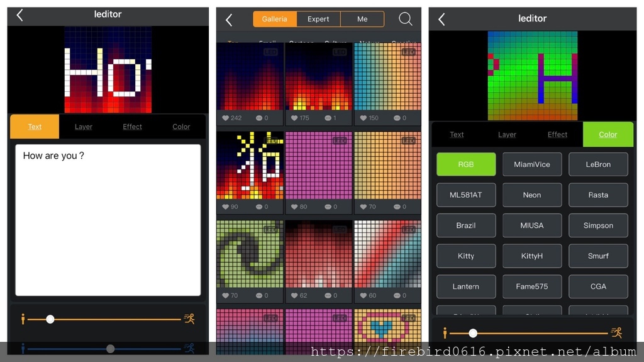Viewport: 644px width, 362px height.
Task: Select Layer tab in left leditor screen
Action: [84, 127]
